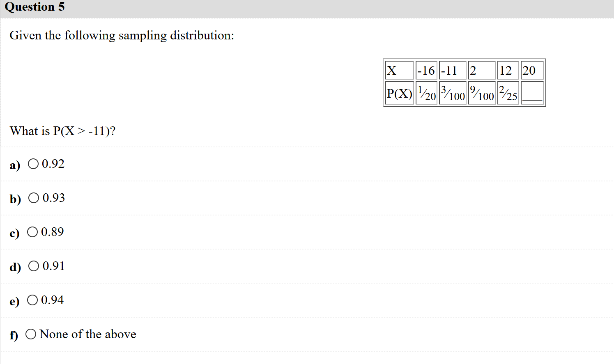The image size is (614, 364).
Task: Click the empty P(X) cell for 20
Action: (532, 93)
